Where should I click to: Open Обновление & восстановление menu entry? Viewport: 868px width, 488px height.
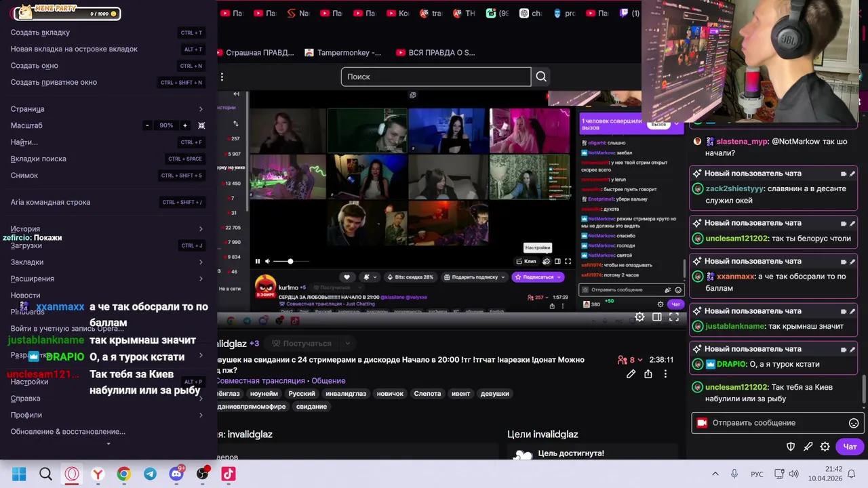[108, 432]
